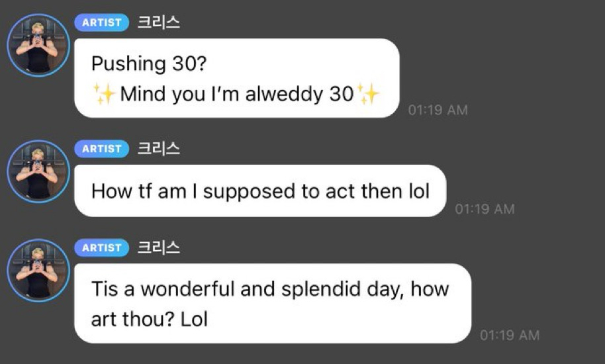Click the timestamp next to "act then lol"
The image size is (605, 364).
(x=485, y=209)
